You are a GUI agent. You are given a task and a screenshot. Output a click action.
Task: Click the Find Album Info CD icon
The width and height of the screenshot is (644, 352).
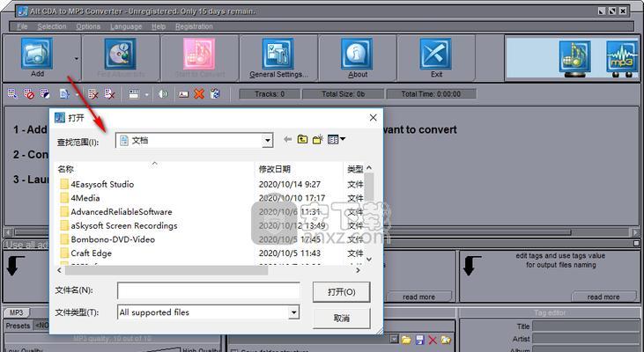coord(120,54)
